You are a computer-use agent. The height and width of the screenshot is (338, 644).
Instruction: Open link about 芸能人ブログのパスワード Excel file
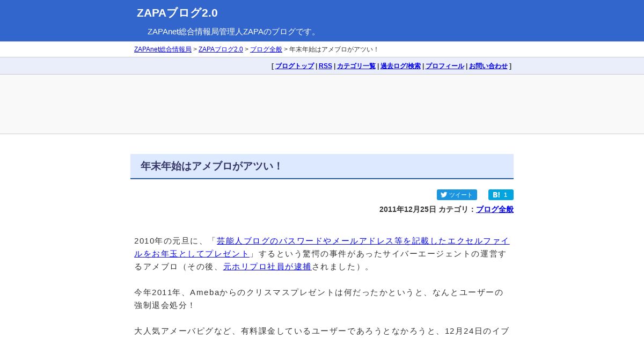(x=322, y=247)
